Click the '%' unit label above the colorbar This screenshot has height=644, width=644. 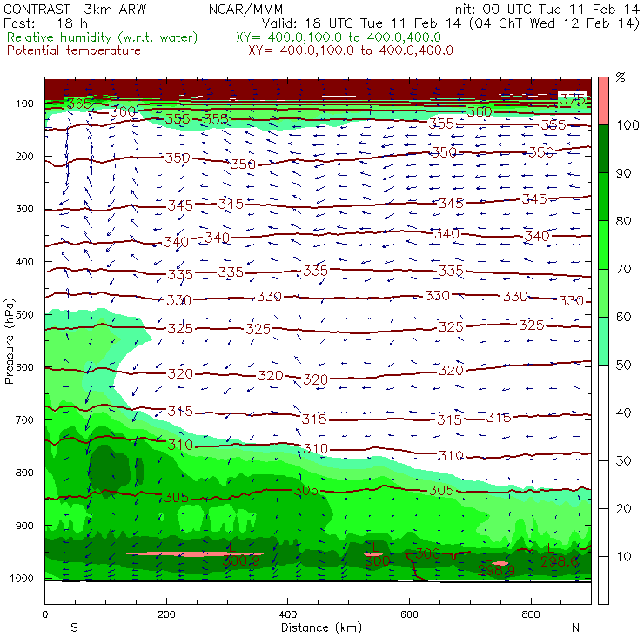(621, 77)
